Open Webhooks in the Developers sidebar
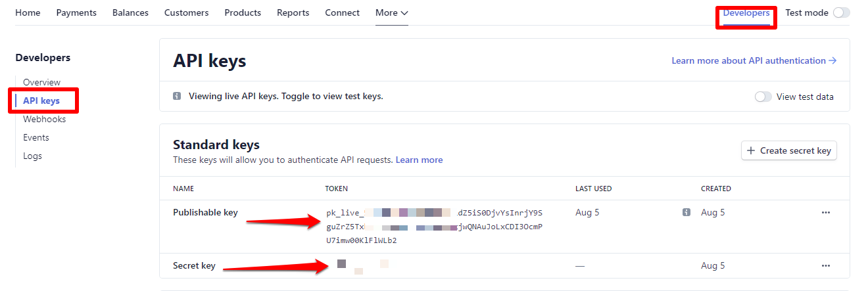This screenshot has height=291, width=868. click(x=44, y=119)
